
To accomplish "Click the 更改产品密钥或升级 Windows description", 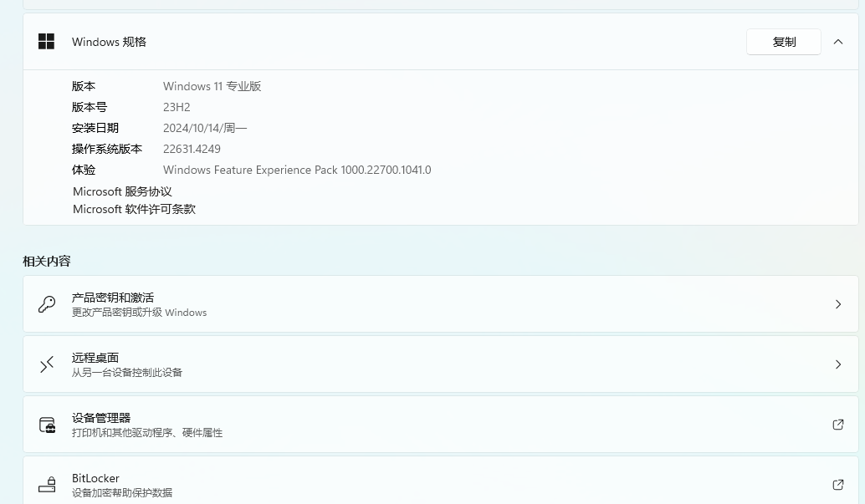I will (x=139, y=313).
